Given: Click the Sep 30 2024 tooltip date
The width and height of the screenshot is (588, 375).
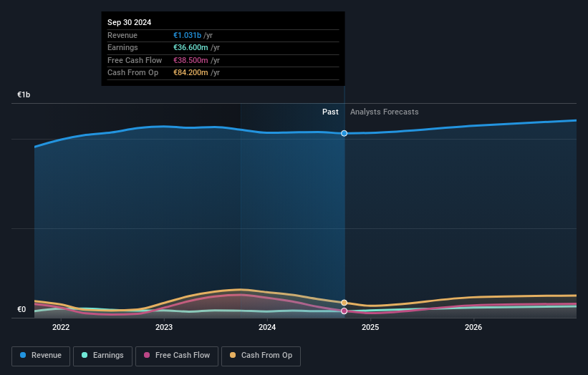Looking at the screenshot, I should (130, 22).
